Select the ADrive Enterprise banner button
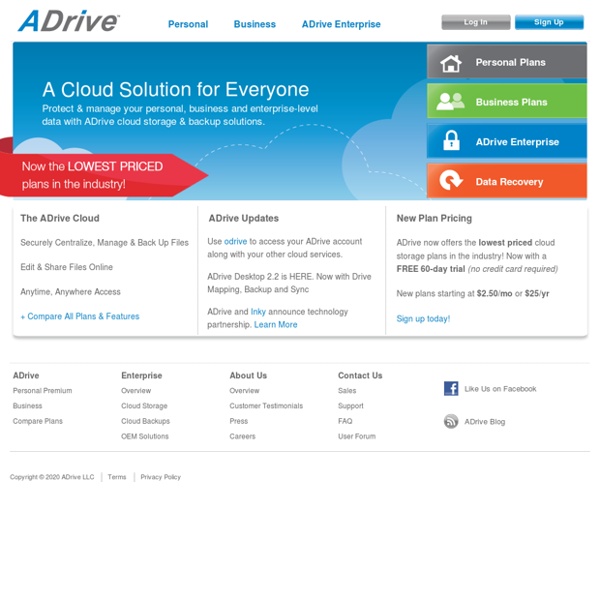The width and height of the screenshot is (600, 600). [507, 141]
